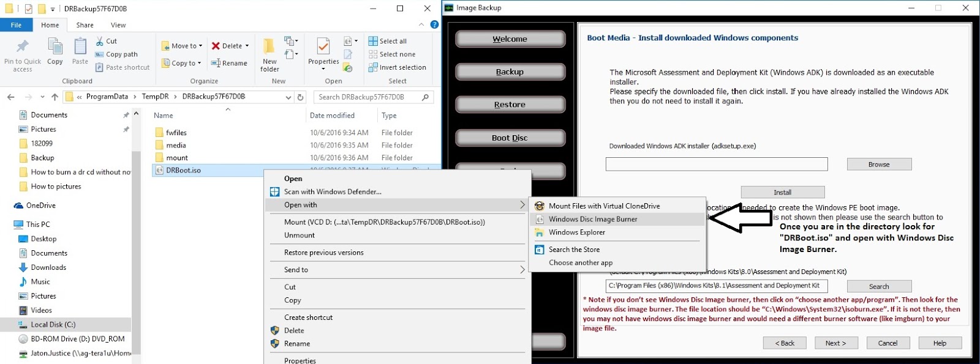Click the Browse button in Image Backup
Screen dimensions: 980x364
pos(879,165)
